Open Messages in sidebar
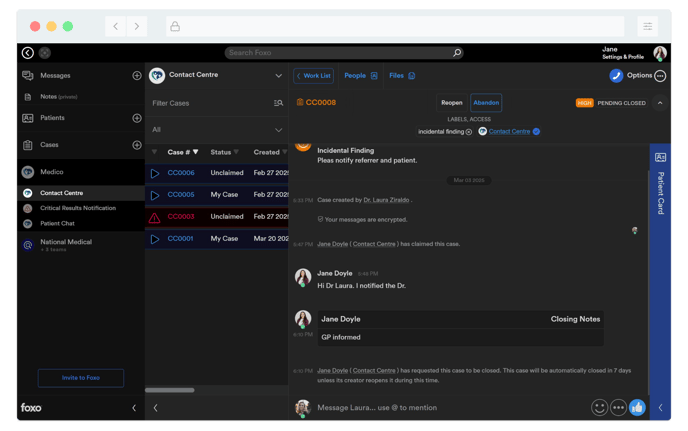 [x=55, y=75]
